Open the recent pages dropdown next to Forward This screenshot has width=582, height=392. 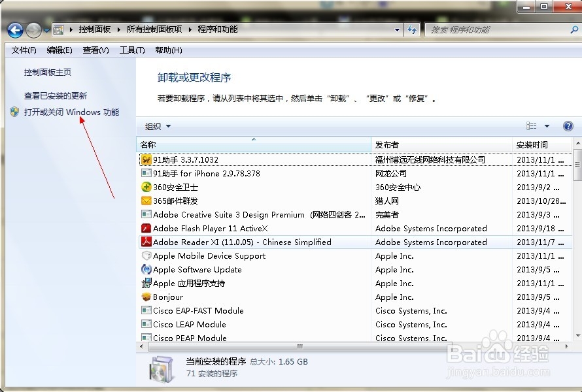tap(46, 31)
